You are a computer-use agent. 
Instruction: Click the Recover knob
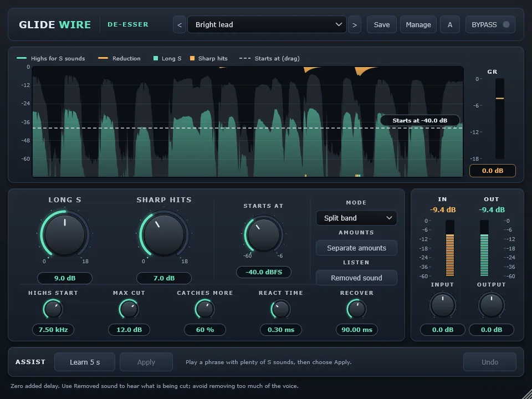(356, 309)
